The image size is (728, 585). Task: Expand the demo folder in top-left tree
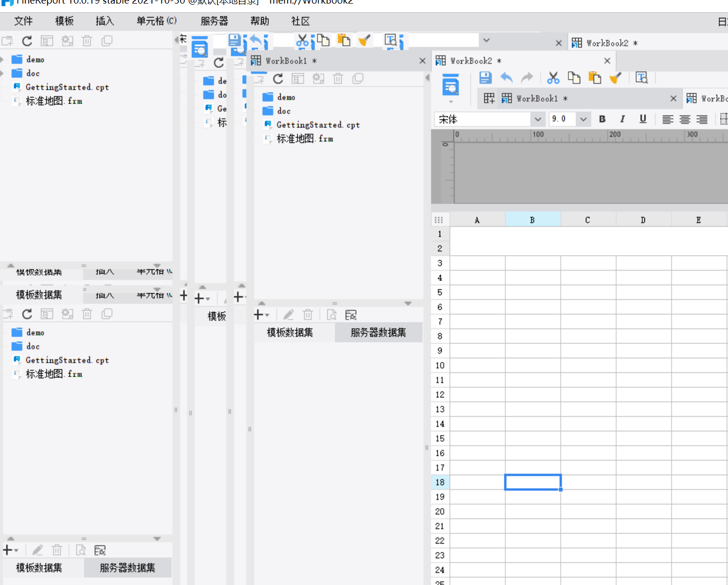click(2, 59)
